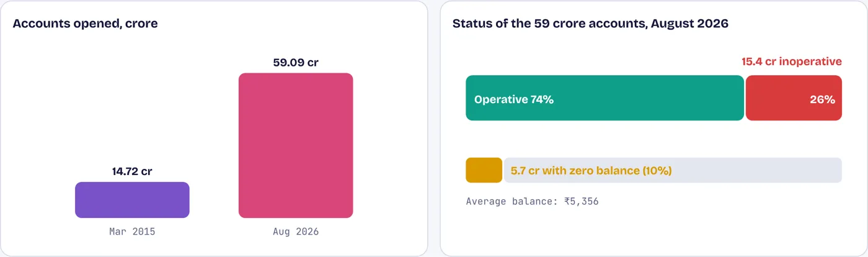This screenshot has width=868, height=257.
Task: Click the 'Mar 2015' axis label
Action: [x=132, y=232]
